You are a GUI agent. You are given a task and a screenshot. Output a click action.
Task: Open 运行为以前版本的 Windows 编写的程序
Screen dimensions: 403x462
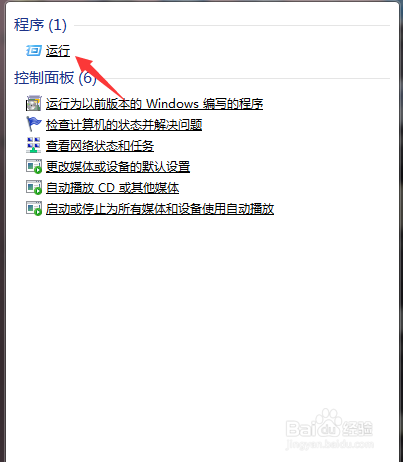pos(154,104)
